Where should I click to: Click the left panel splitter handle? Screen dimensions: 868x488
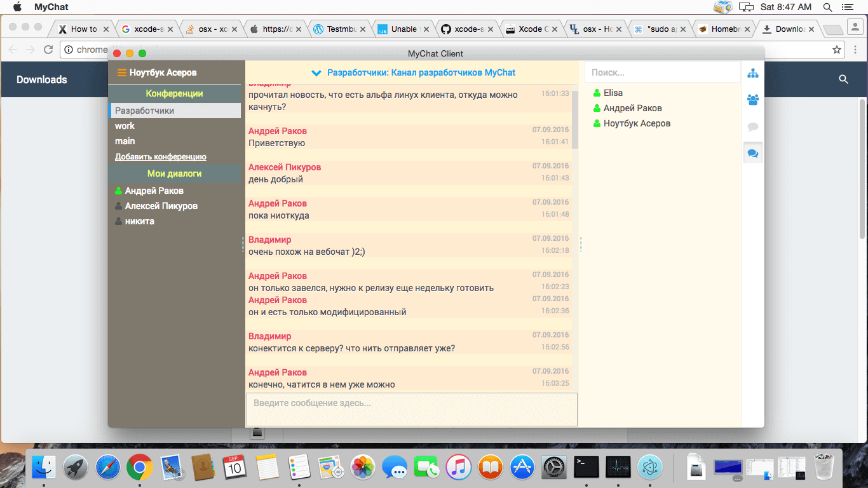[243, 245]
